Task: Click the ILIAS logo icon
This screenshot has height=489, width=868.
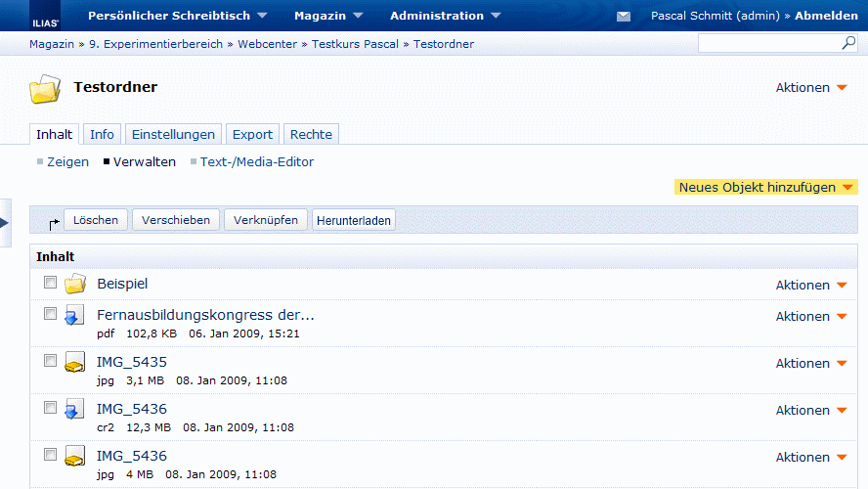Action: tap(46, 17)
